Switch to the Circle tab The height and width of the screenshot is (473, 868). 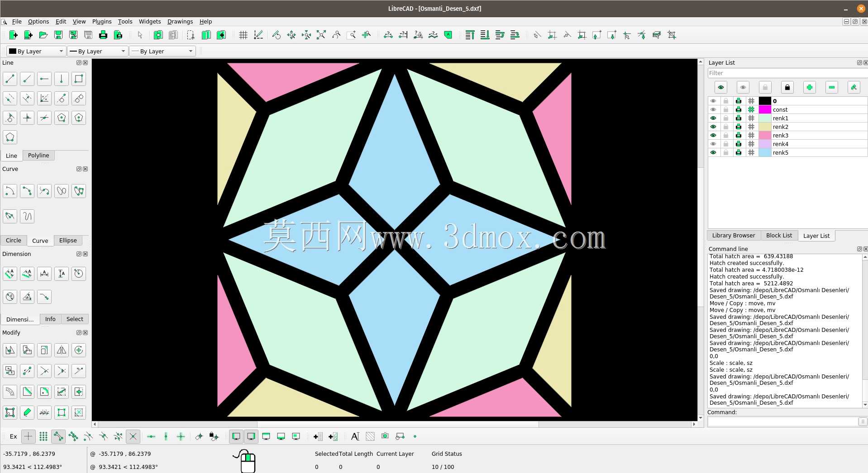tap(14, 241)
